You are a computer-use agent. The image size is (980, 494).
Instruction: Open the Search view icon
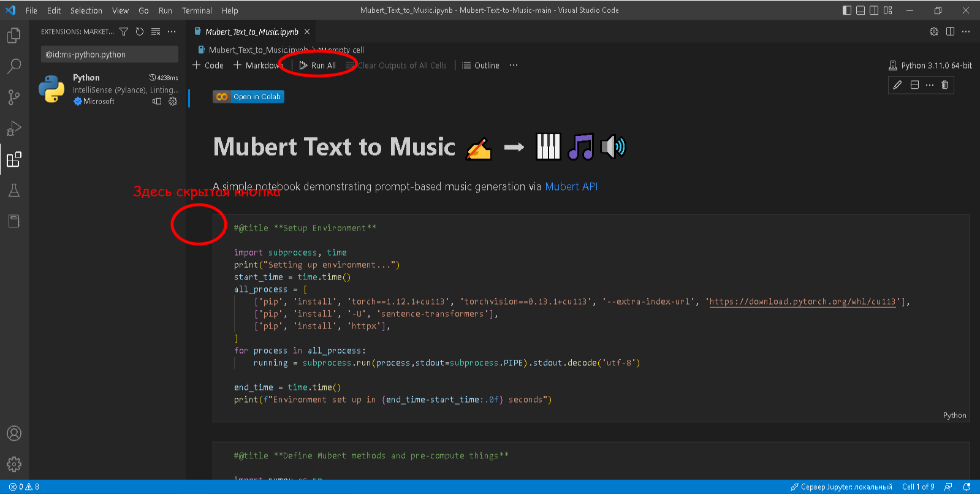[x=13, y=66]
